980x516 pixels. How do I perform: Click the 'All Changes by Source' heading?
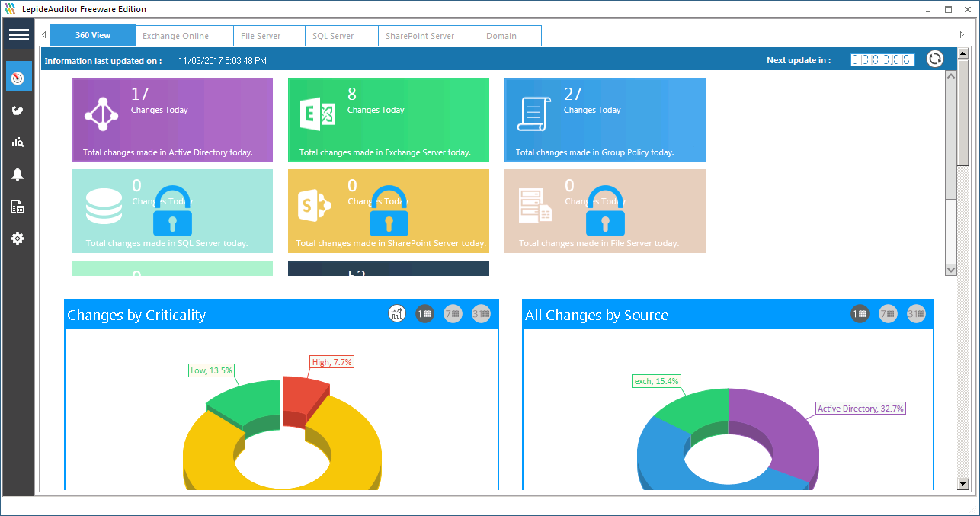[x=597, y=315]
